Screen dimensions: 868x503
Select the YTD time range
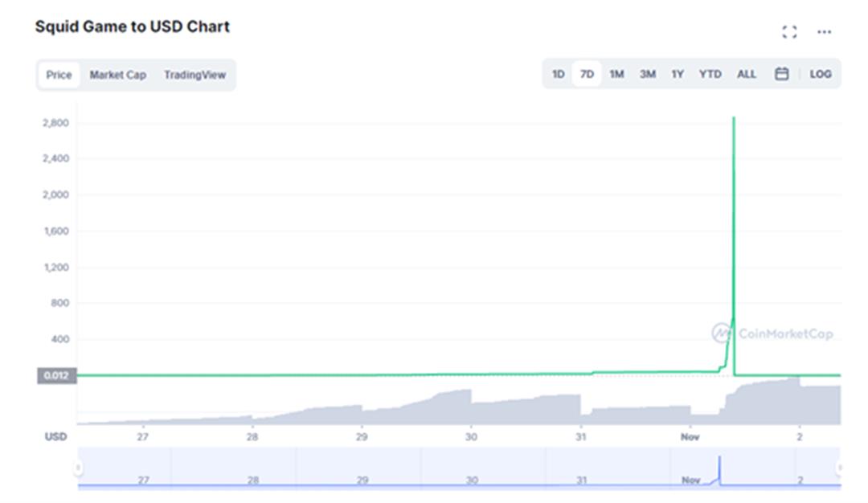tap(710, 74)
